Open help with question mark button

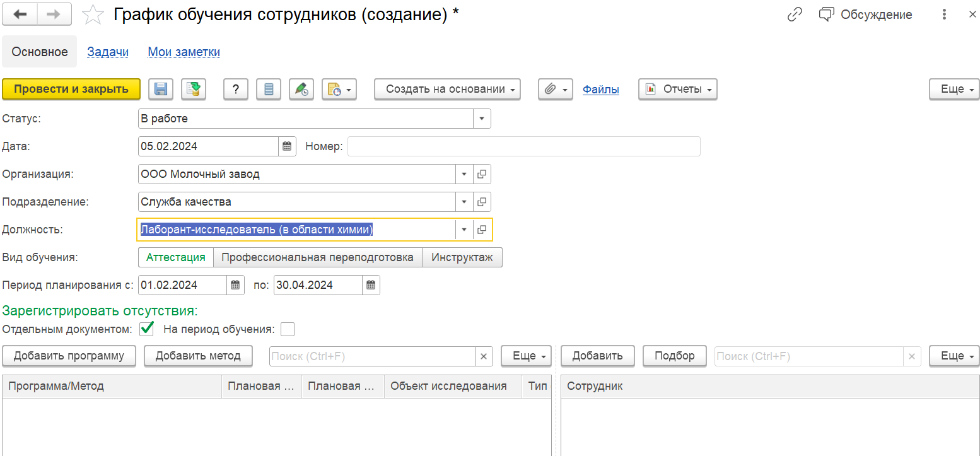pos(236,89)
